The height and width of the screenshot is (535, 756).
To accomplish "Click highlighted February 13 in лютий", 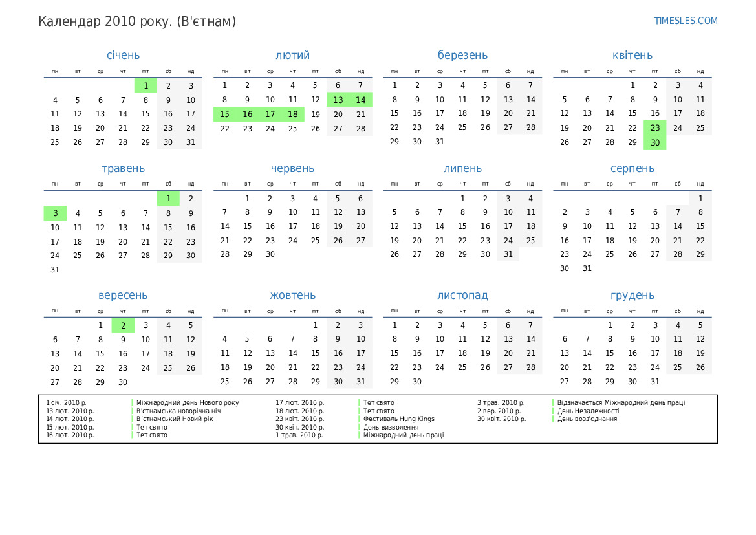I will click(x=338, y=100).
